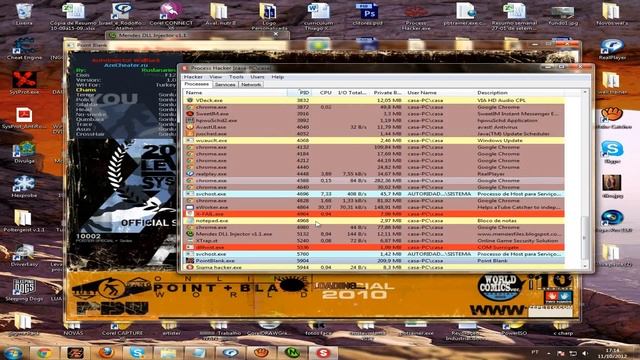Open Google Chrome from the taskbar
The image size is (640, 360).
44,352
